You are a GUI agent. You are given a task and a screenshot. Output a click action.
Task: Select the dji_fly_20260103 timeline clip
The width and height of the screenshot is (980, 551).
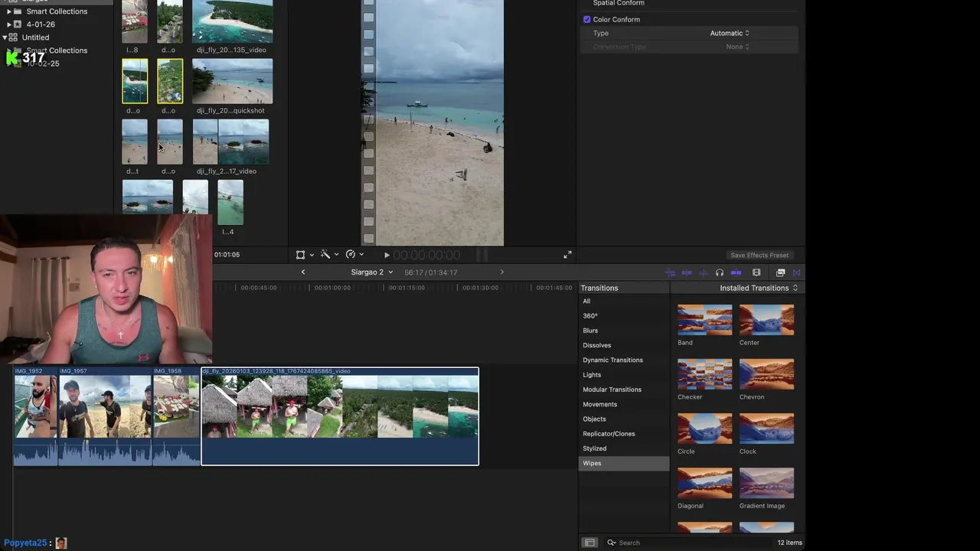[x=340, y=416]
